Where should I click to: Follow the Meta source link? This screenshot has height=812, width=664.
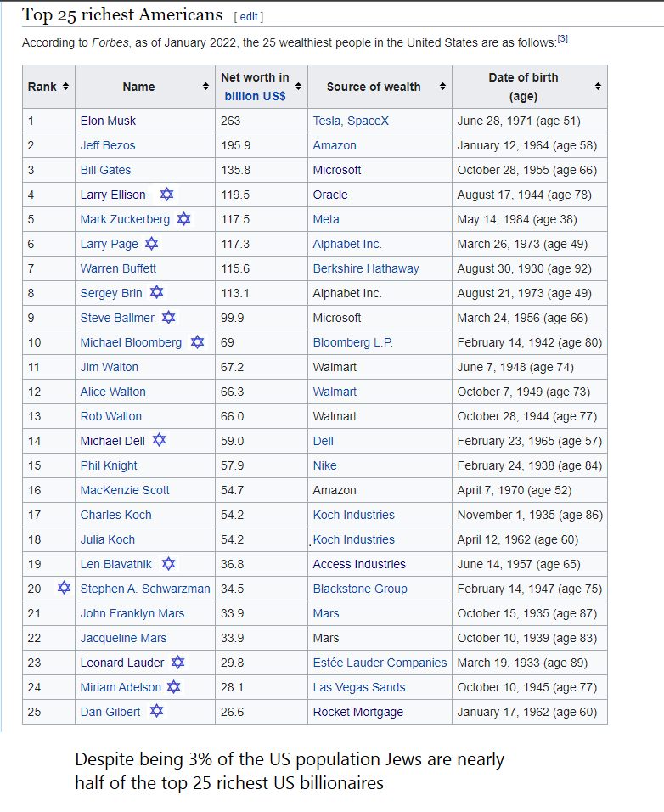coord(326,220)
